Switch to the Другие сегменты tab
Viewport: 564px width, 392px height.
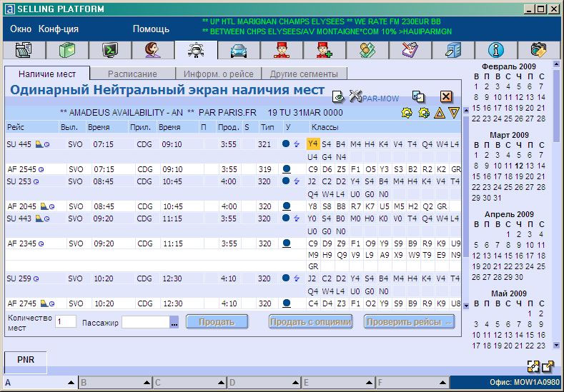tap(304, 74)
